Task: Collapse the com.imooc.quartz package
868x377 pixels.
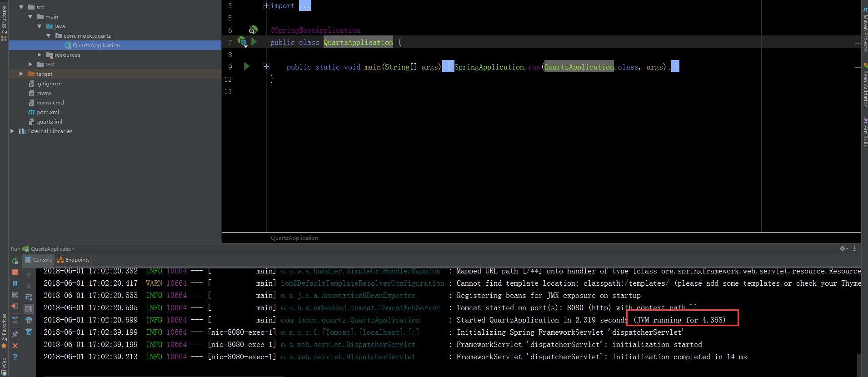Action: click(x=49, y=36)
